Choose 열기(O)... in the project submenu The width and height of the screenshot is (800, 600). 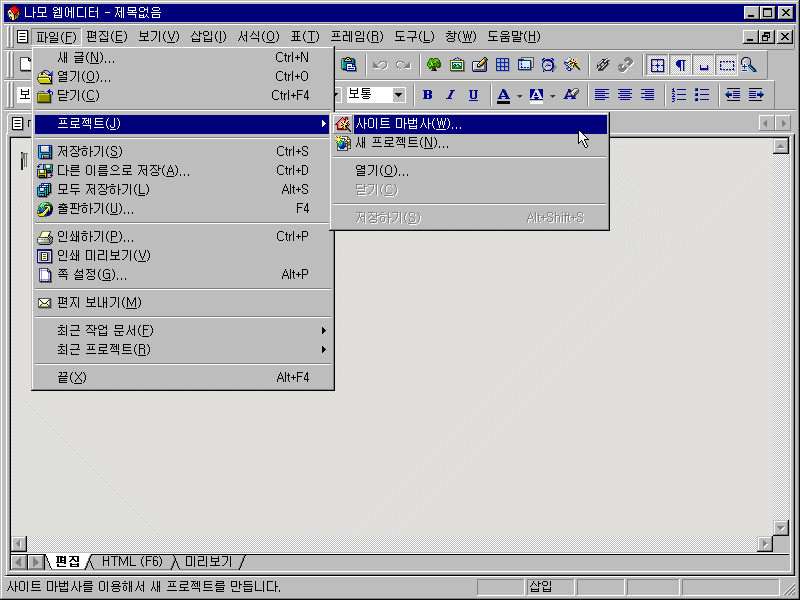[x=470, y=171]
